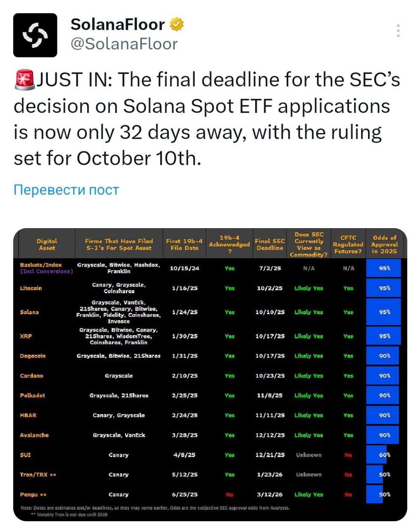This screenshot has width=420, height=529.
Task: Click the Pengu 50% odds bar
Action: (x=375, y=494)
